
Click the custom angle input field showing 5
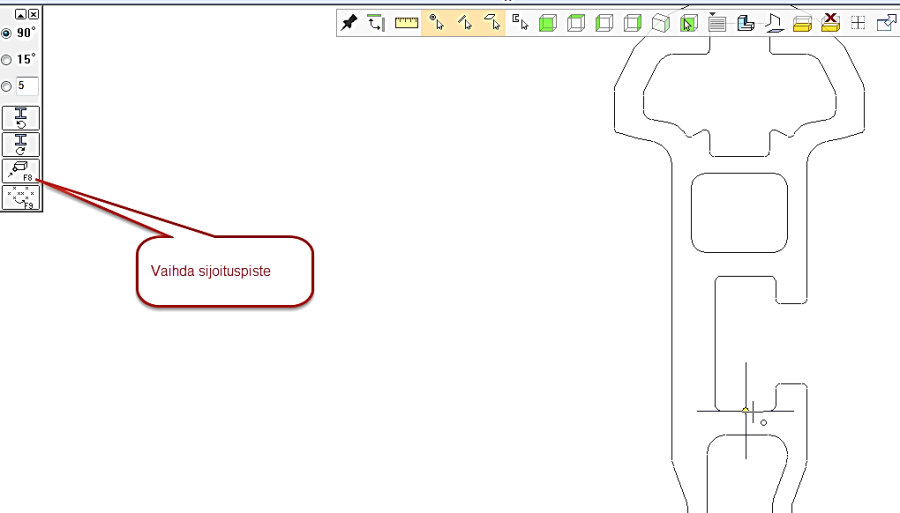coord(26,87)
